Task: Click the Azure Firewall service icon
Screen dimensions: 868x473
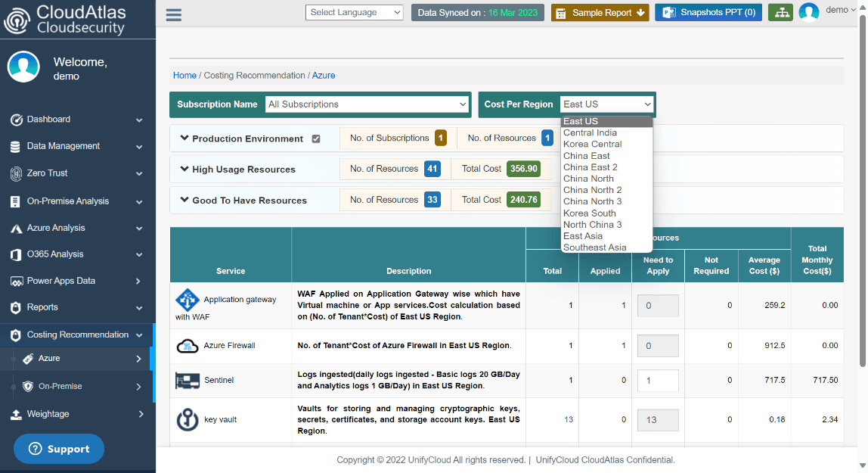Action: click(187, 346)
